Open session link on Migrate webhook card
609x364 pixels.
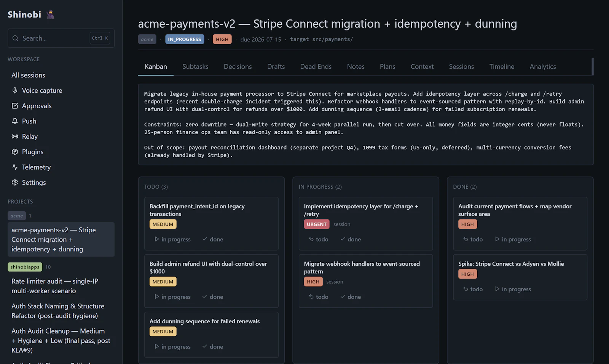pos(335,282)
